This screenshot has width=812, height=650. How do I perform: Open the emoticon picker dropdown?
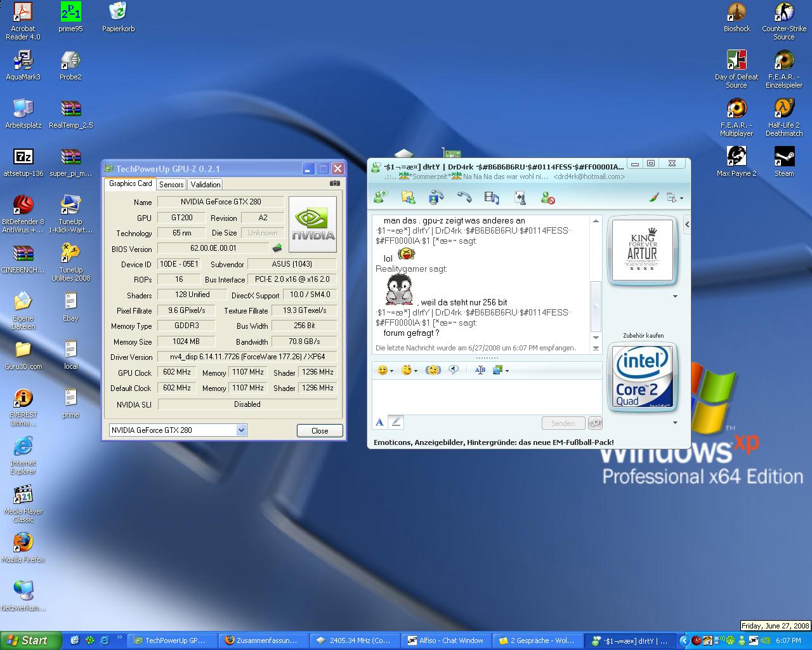(x=385, y=370)
